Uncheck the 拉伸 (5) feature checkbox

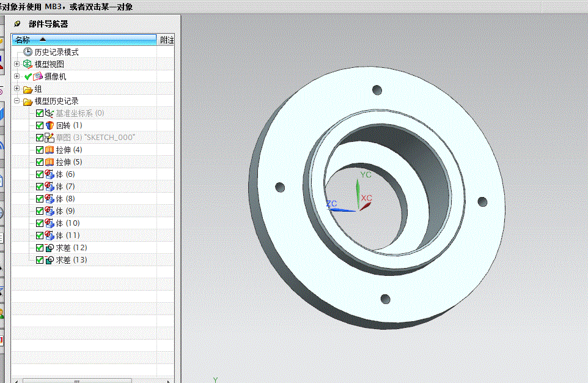(x=40, y=162)
